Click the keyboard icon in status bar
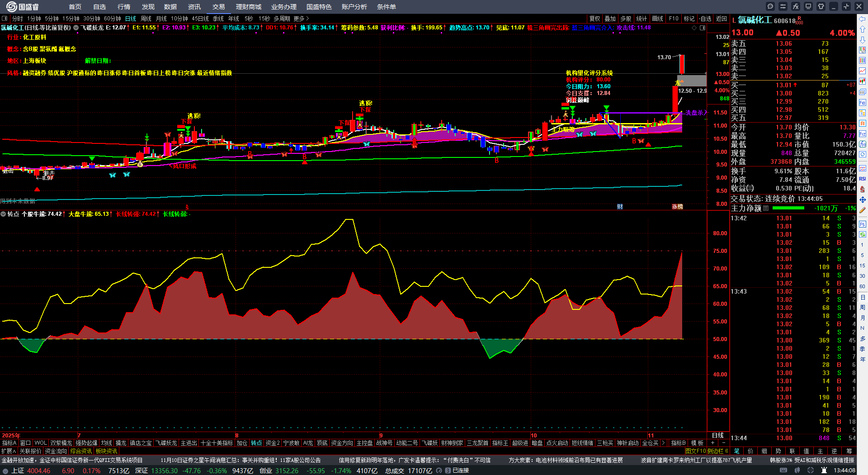 coord(783,470)
